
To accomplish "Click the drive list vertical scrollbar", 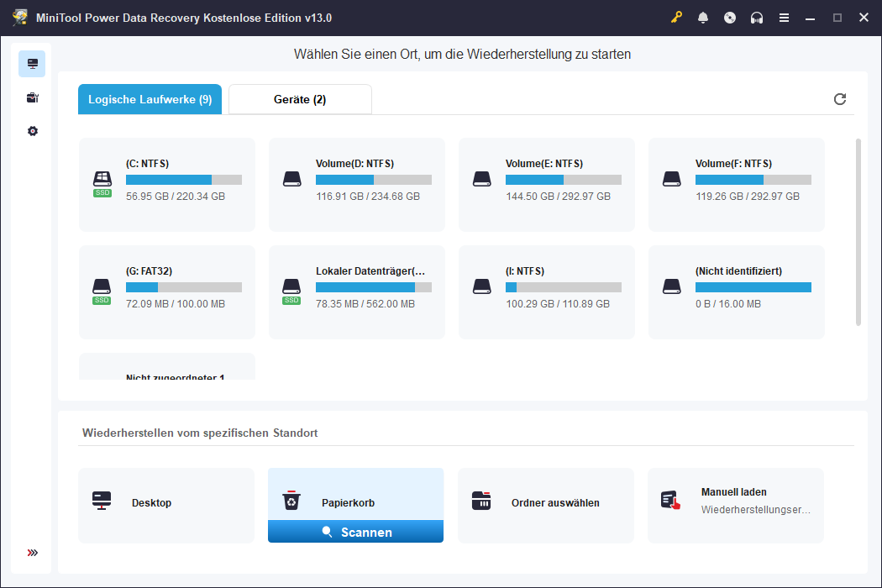I will click(x=858, y=232).
